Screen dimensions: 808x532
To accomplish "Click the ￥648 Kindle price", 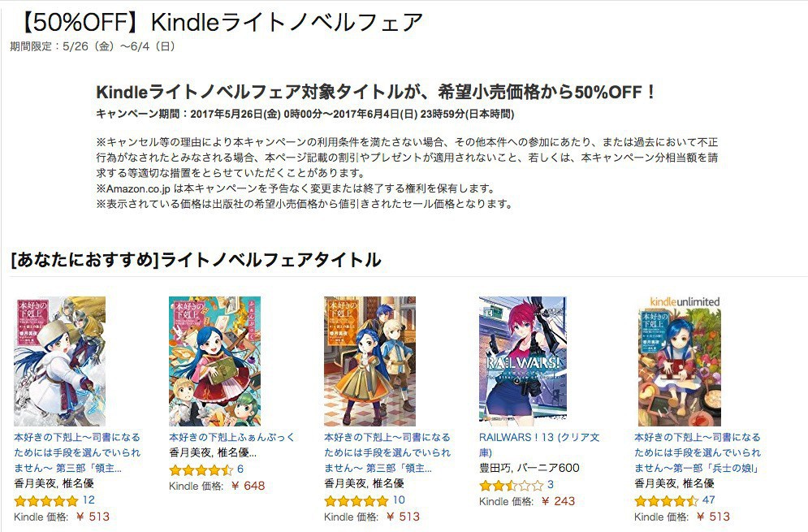I will pos(248,486).
